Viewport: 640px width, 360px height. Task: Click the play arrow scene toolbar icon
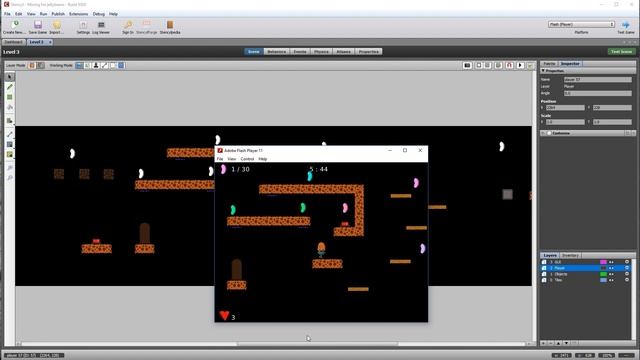[520, 65]
